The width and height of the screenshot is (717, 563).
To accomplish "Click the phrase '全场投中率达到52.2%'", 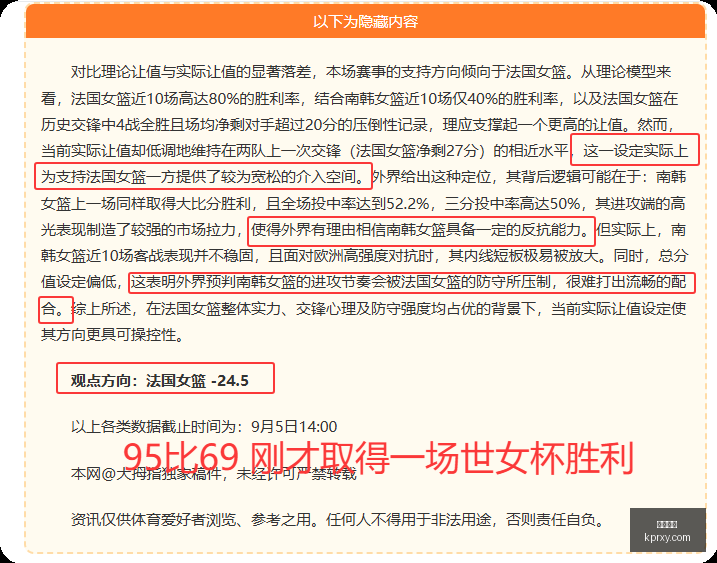I will 354,203.
